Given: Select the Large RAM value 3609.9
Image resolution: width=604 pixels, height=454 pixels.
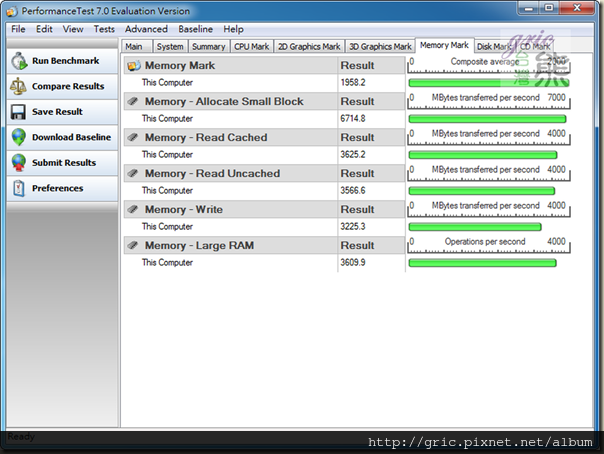Looking at the screenshot, I should [352, 262].
